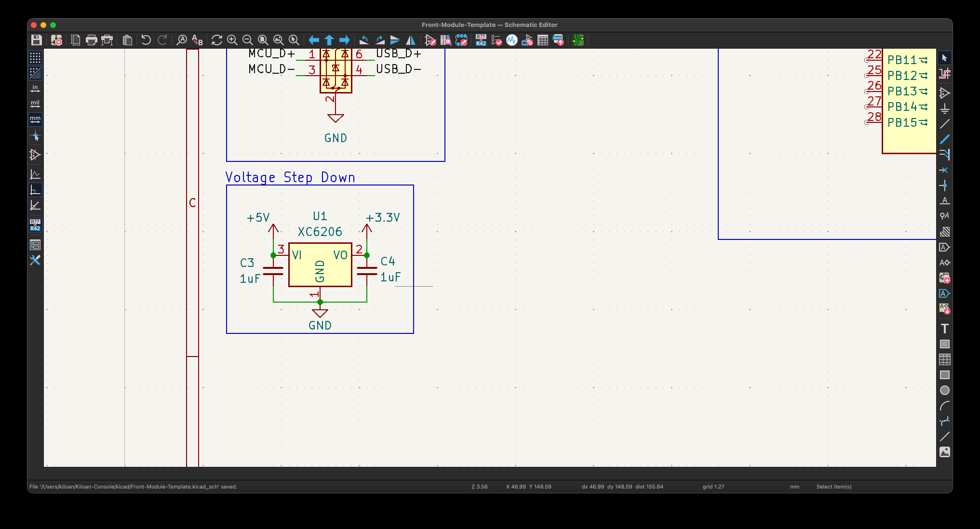This screenshot has width=980, height=529.
Task: Pick the Draw Circle tool
Action: [x=945, y=390]
